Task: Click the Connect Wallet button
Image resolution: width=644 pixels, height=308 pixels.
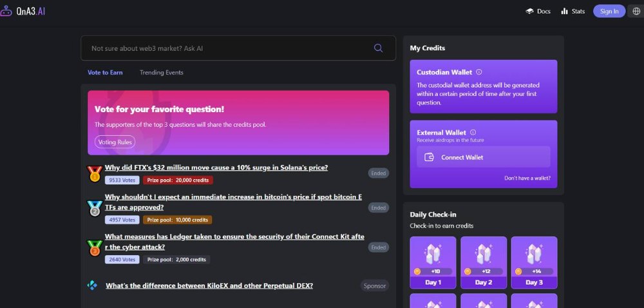Action: click(484, 157)
